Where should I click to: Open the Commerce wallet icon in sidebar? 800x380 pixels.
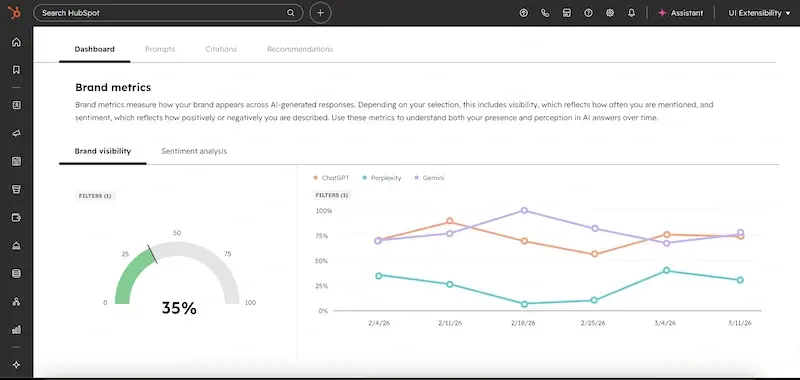[16, 217]
